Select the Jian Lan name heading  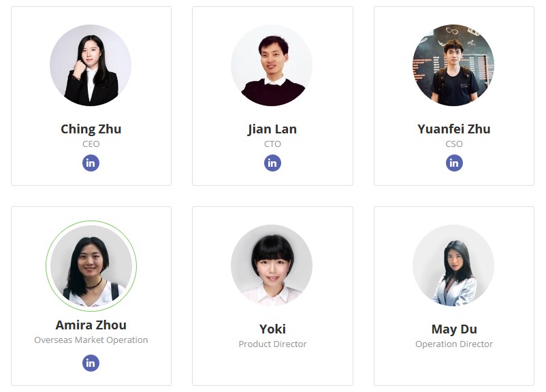[272, 129]
